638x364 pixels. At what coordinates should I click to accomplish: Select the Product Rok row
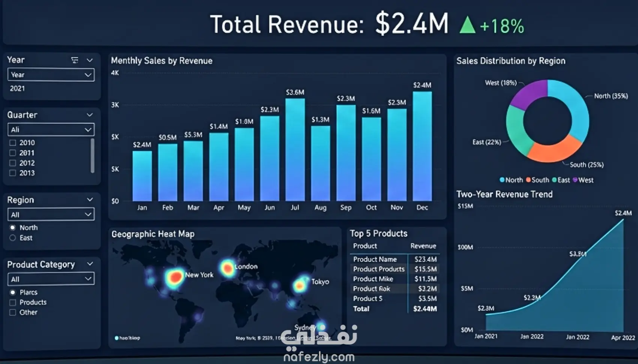[395, 289]
